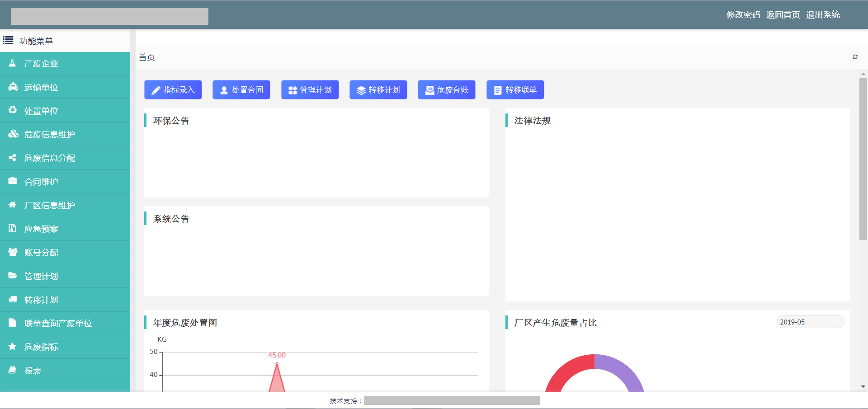Click the document icon beside 应急预案
Screen dimensions: 868x409
[13, 228]
